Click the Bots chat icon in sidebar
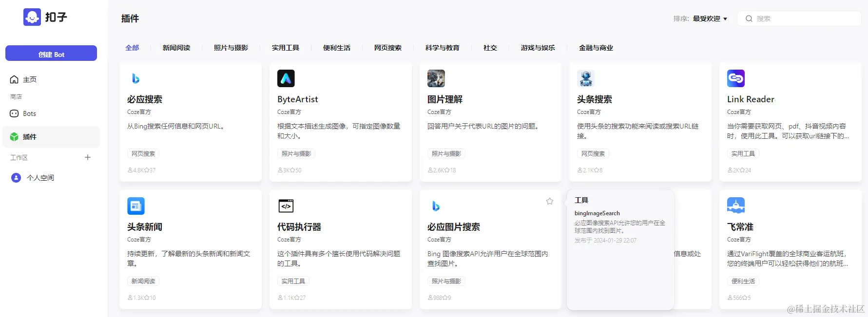Screen dimensions: 868x317 14,113
